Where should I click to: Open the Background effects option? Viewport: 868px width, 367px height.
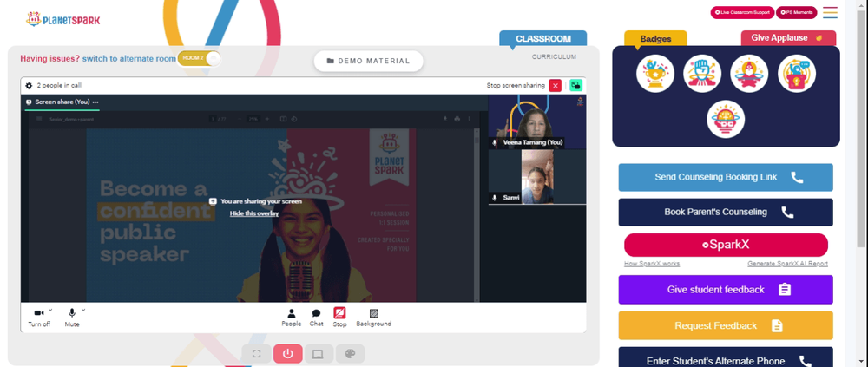point(373,318)
